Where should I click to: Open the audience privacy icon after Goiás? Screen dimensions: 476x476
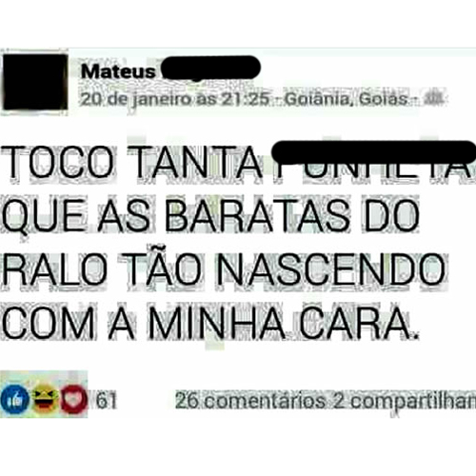[434, 99]
